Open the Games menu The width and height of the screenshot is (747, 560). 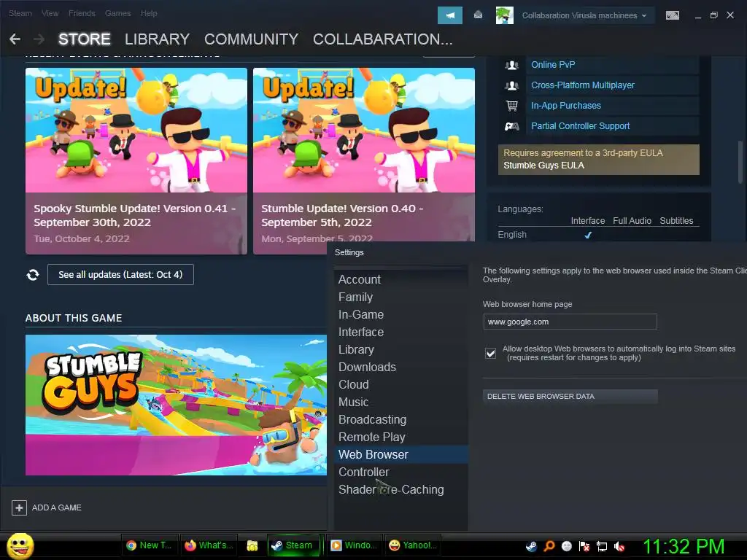[117, 13]
